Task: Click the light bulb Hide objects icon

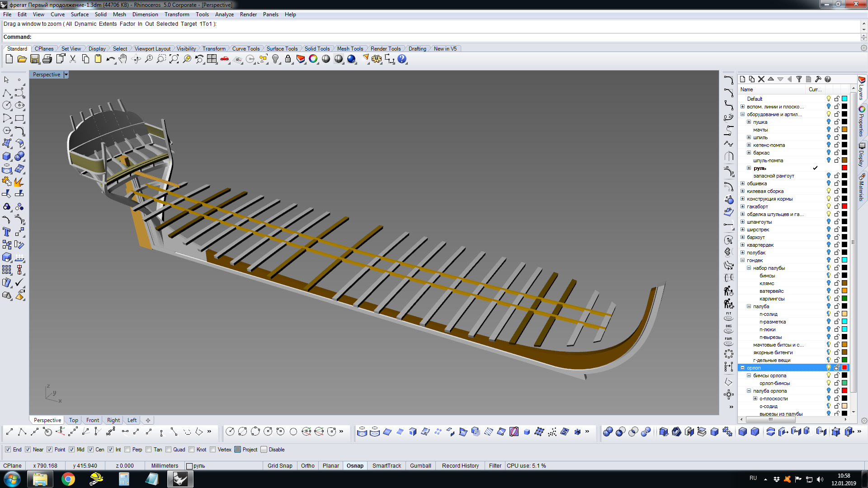Action: [x=275, y=59]
